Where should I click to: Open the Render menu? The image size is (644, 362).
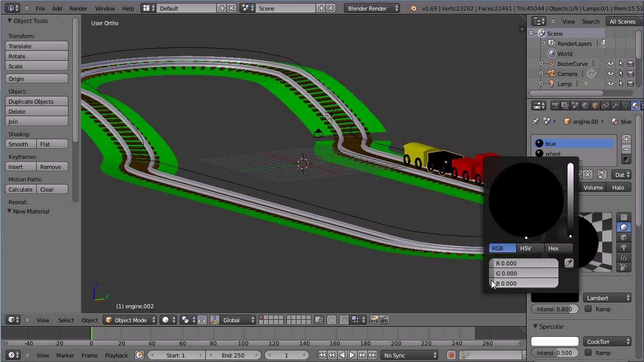point(78,8)
